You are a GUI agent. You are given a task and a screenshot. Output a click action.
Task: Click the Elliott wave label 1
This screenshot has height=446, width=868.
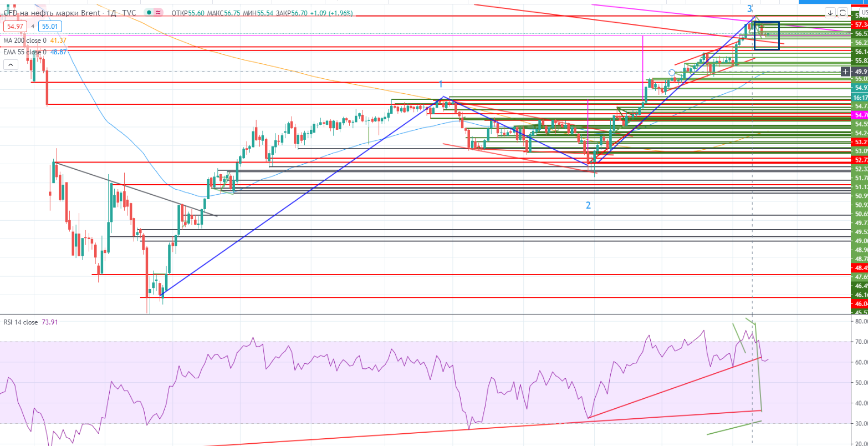[x=441, y=84]
